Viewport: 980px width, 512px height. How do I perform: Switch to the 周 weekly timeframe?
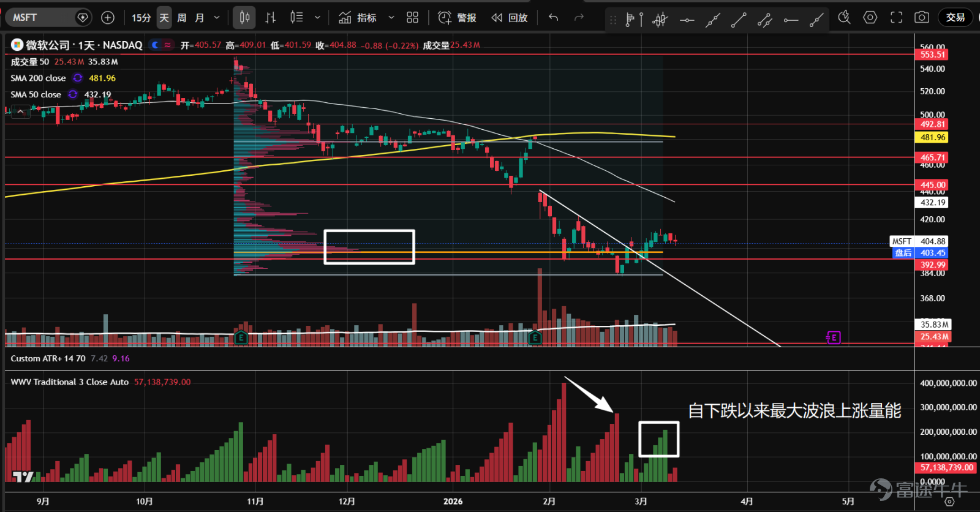point(182,18)
